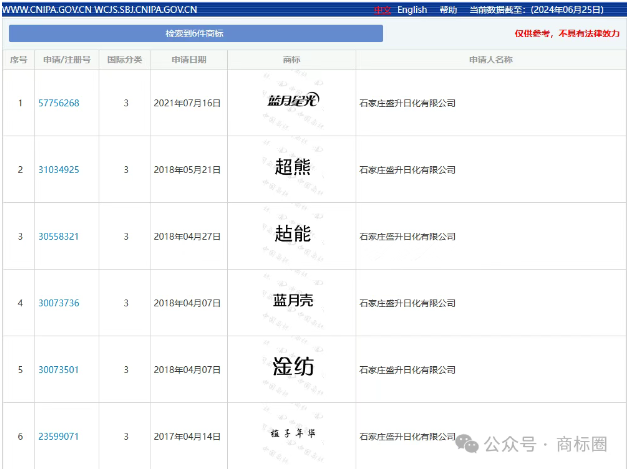Switch site language to English
Viewport: 629px width, 472px height.
(411, 10)
